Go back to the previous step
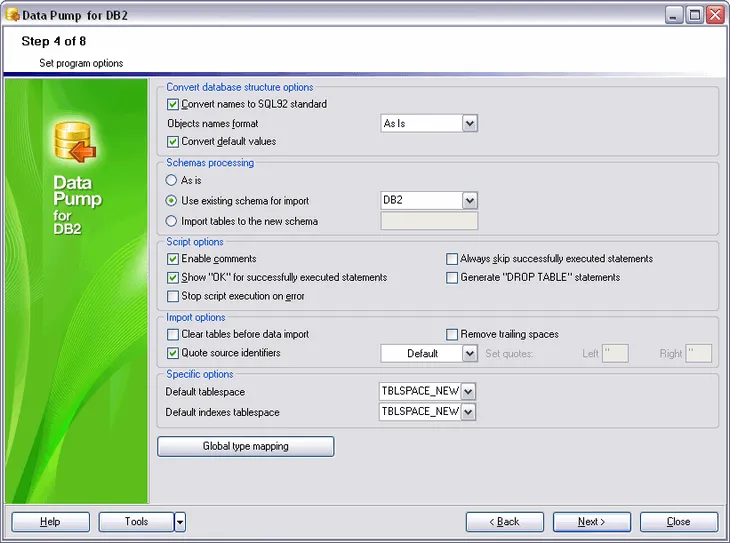Viewport: 730px width, 543px height. [504, 522]
